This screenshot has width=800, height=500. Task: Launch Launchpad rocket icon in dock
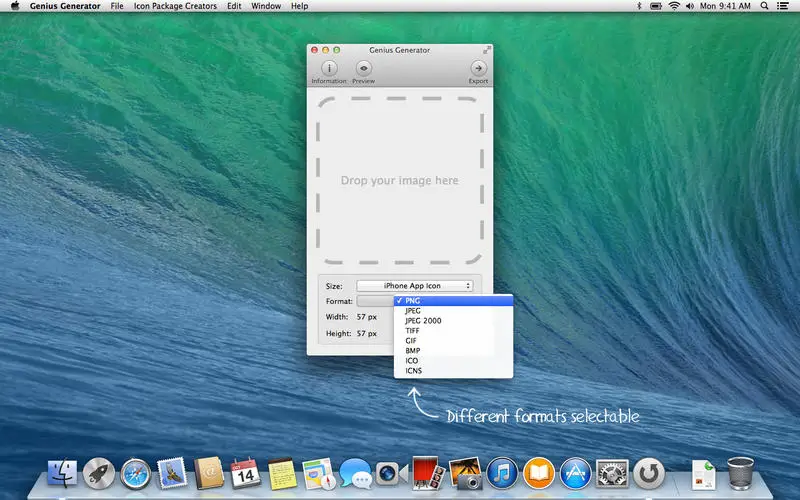point(98,473)
